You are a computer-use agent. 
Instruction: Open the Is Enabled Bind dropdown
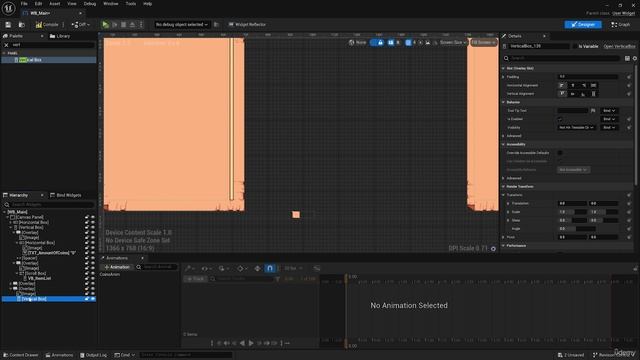(609, 119)
